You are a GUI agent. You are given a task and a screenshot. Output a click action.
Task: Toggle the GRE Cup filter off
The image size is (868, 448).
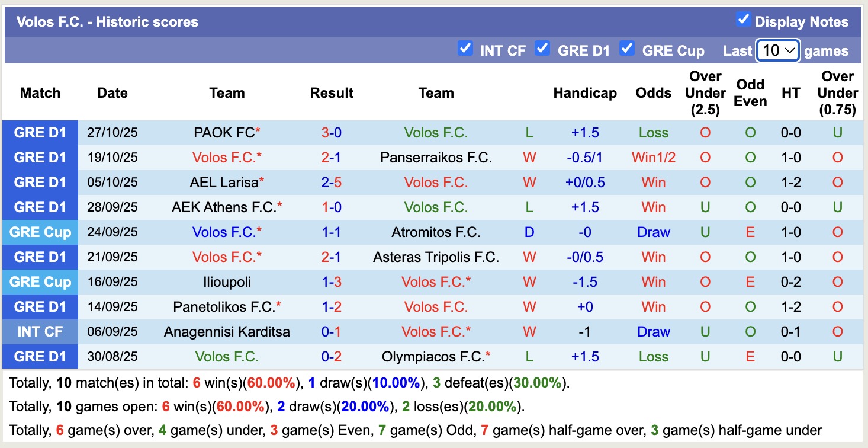pos(628,50)
